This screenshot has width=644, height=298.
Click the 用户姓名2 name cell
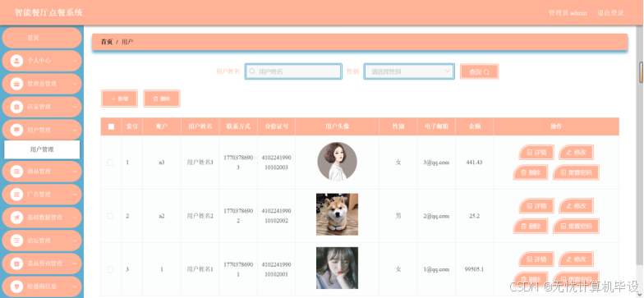[x=200, y=216]
